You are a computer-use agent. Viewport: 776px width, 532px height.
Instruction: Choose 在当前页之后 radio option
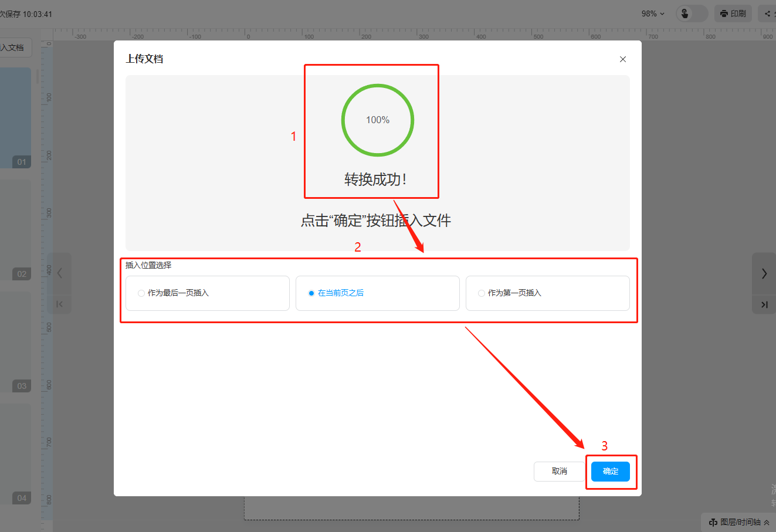pos(311,293)
